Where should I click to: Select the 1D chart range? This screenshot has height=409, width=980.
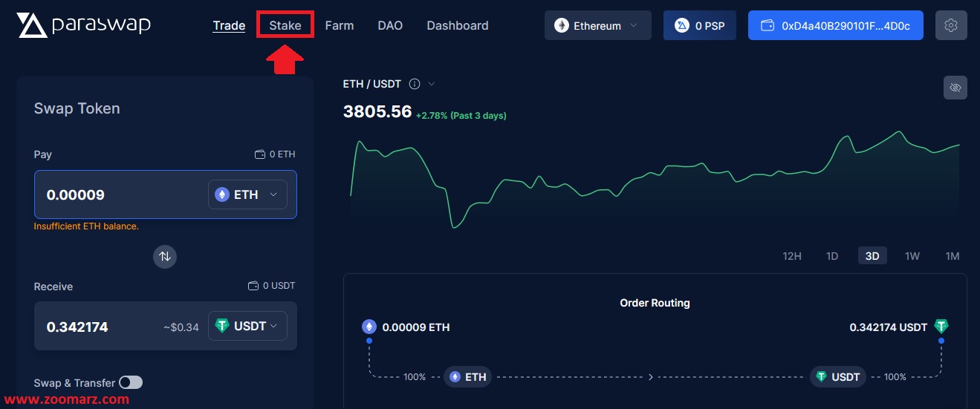[832, 256]
